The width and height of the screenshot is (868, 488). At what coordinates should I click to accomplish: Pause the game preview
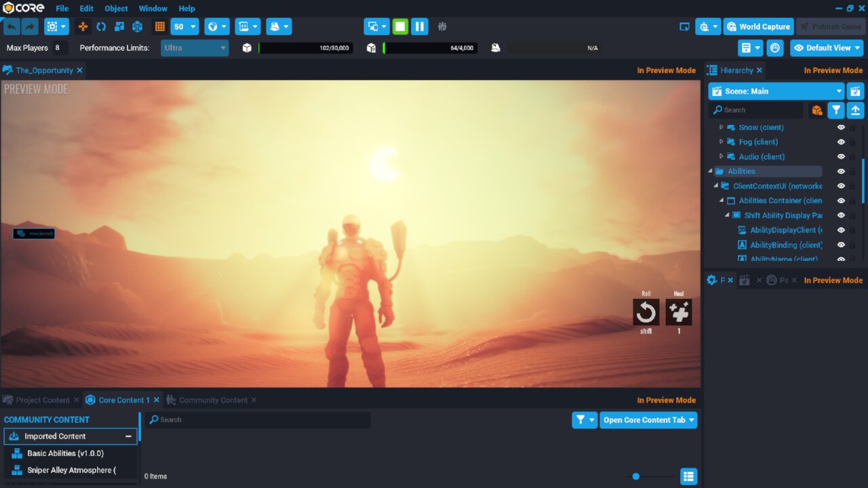(x=419, y=26)
